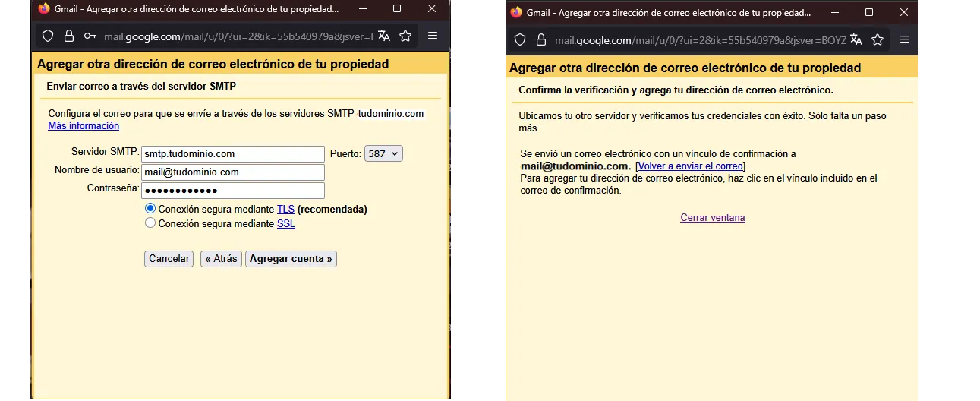Click Volver a enviar el correo link
The height and width of the screenshot is (401, 980).
coord(690,166)
